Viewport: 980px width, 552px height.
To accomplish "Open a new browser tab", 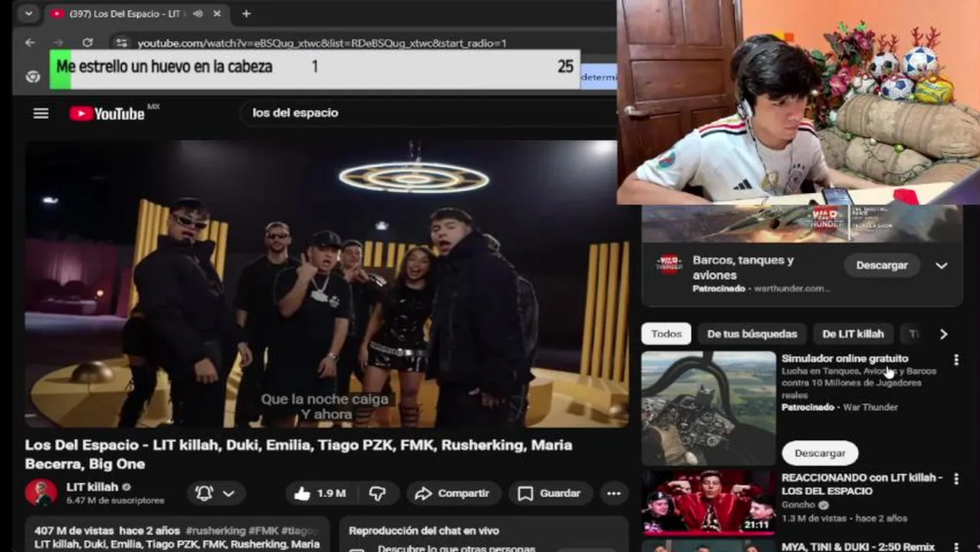I will point(246,14).
